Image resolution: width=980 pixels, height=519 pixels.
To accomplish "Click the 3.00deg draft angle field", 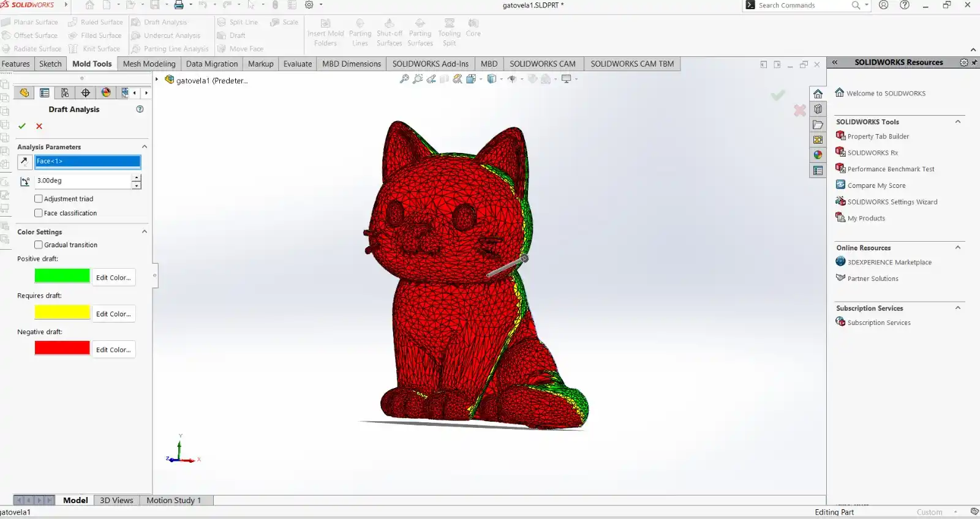I will (x=83, y=181).
